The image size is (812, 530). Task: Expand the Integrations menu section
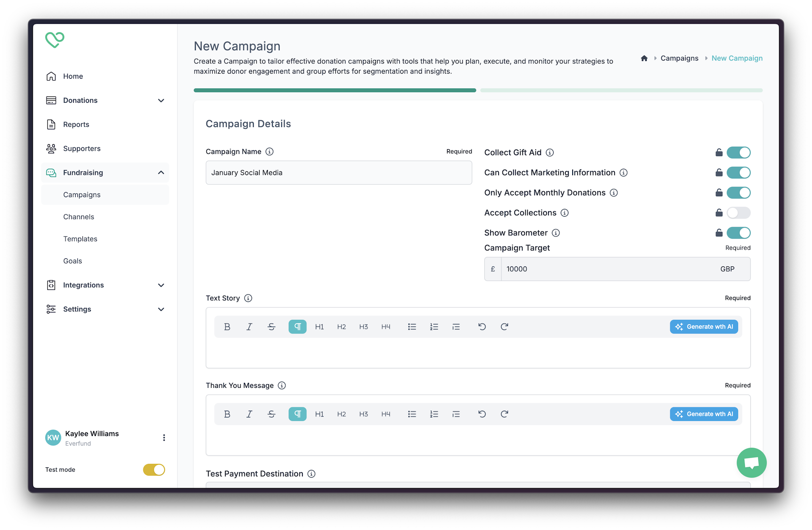(106, 285)
